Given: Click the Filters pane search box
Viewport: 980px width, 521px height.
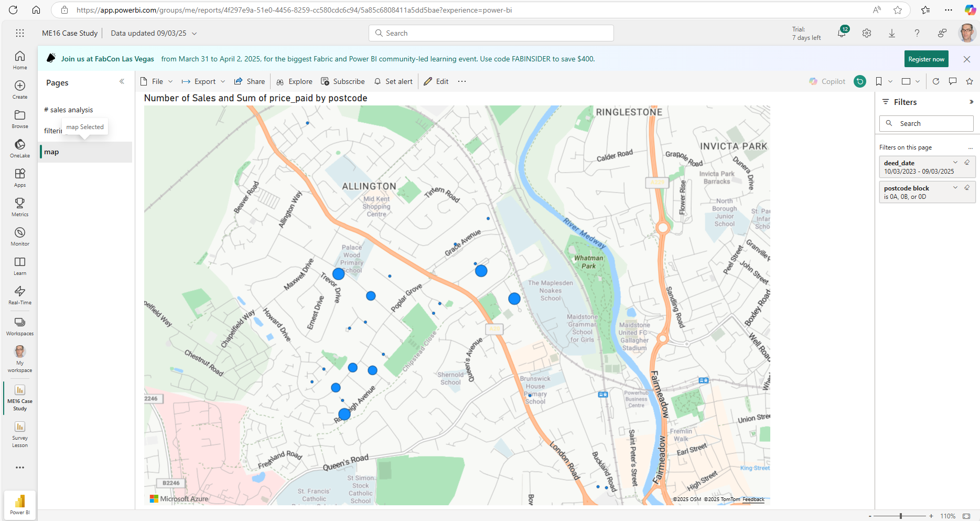Looking at the screenshot, I should pyautogui.click(x=926, y=123).
